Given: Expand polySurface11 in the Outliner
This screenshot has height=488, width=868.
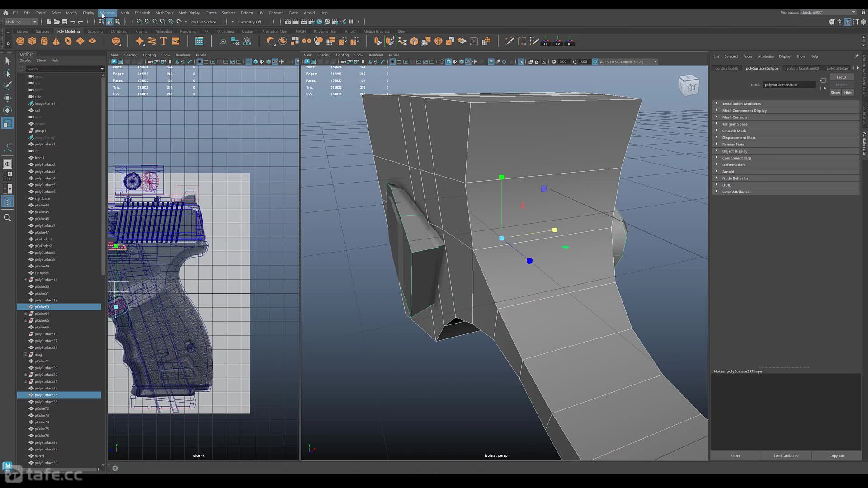Looking at the screenshot, I should pyautogui.click(x=25, y=280).
